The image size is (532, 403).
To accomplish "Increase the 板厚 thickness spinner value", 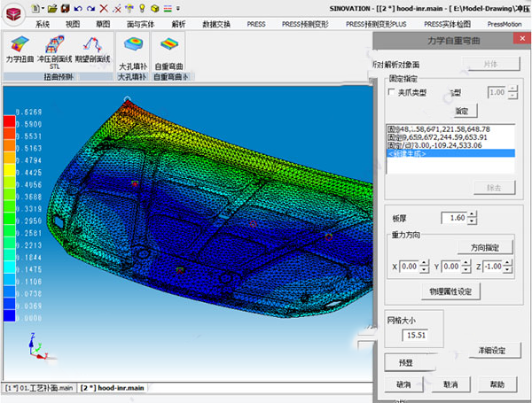I will [x=472, y=213].
